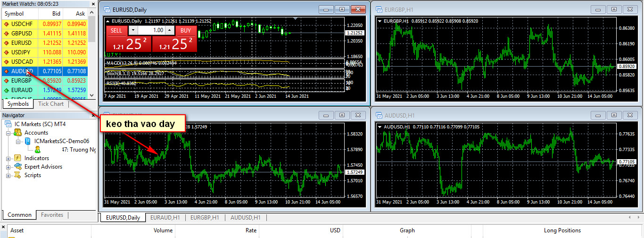
Task: Open the EURGBP,H1 chart dropdown triangle
Action: 380,21
